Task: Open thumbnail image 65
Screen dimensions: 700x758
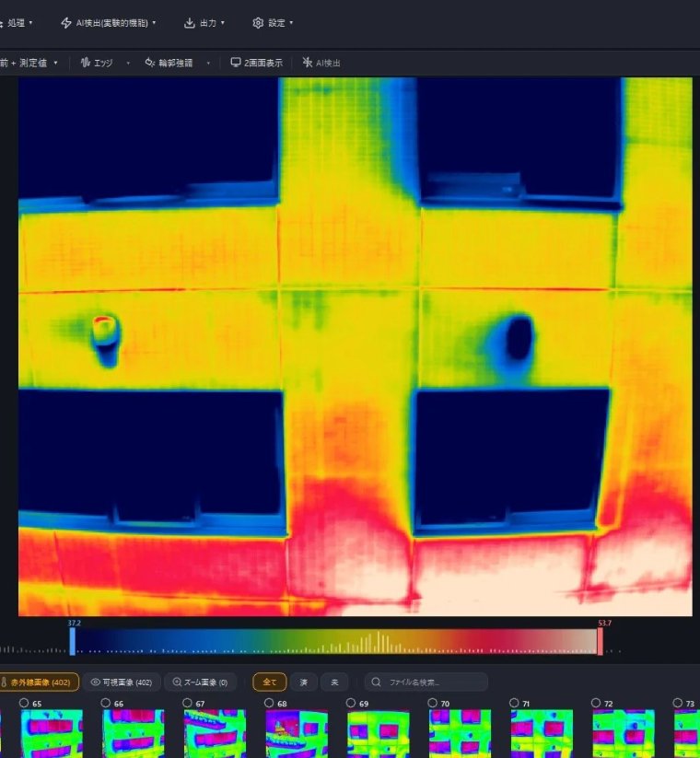Action: 52,734
